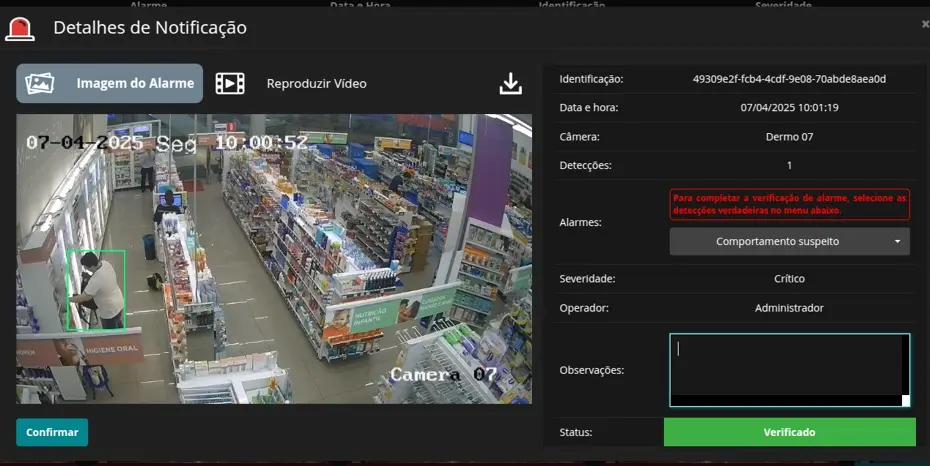Viewport: 930px width, 466px height.
Task: Click the green detection box around person
Action: tap(95, 290)
